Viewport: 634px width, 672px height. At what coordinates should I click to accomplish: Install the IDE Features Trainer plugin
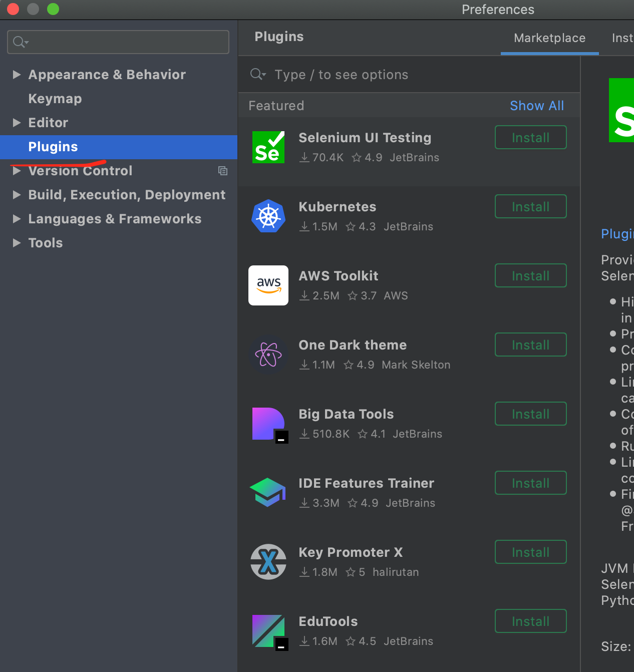[530, 483]
